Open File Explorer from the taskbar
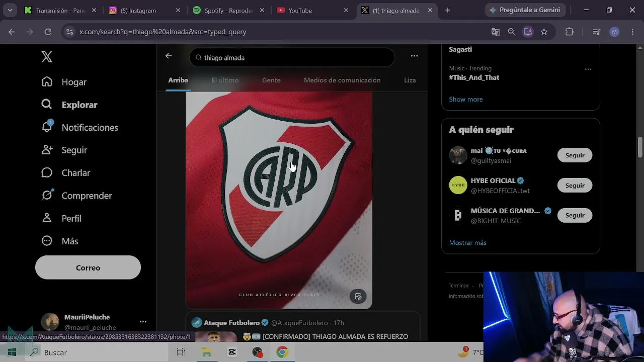644x362 pixels. (x=207, y=352)
